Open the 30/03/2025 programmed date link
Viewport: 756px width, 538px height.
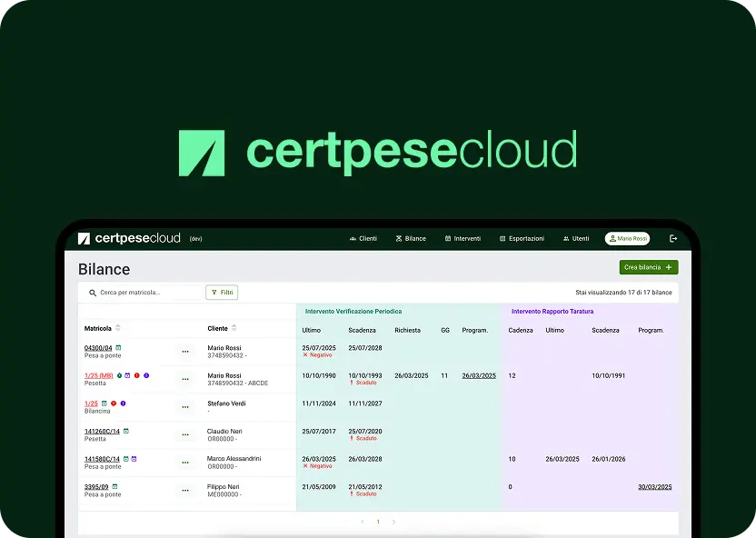pyautogui.click(x=655, y=487)
